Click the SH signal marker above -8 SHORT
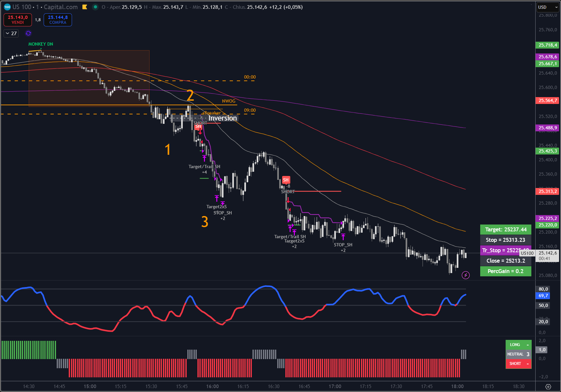This screenshot has height=392, width=561. pos(286,180)
